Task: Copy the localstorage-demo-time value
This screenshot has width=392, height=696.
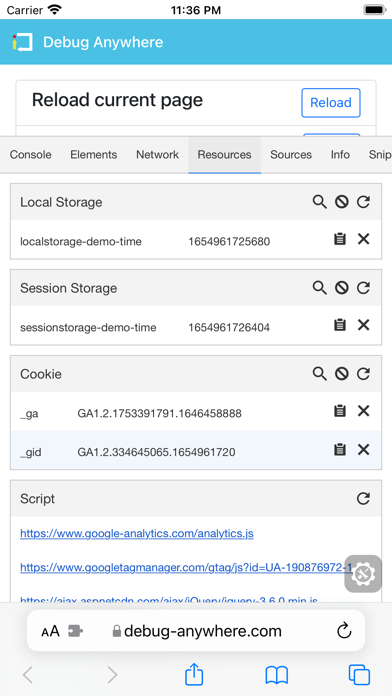Action: [340, 239]
